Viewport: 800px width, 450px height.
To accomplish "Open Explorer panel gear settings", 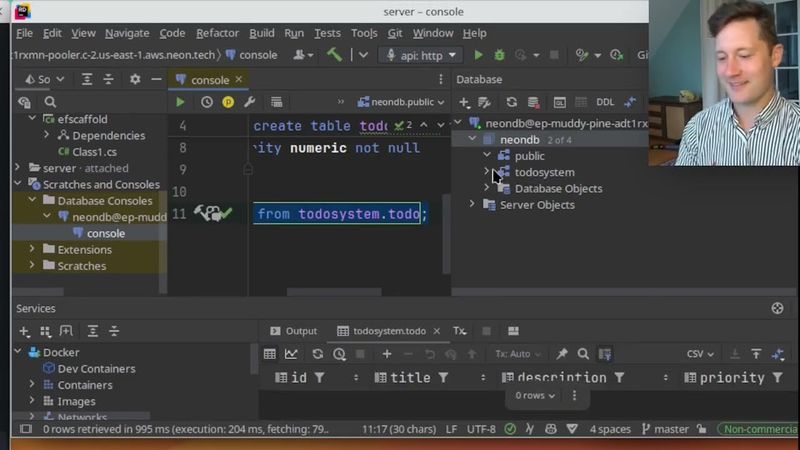I will click(x=135, y=79).
